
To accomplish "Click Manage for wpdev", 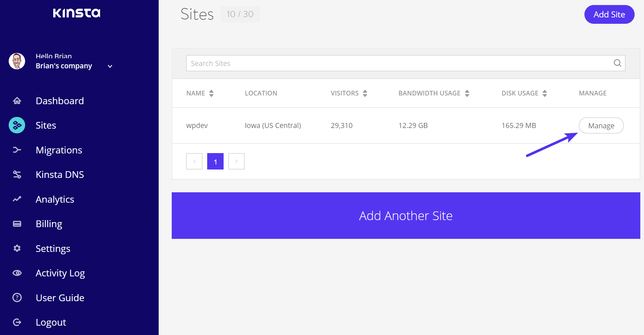I will 601,126.
